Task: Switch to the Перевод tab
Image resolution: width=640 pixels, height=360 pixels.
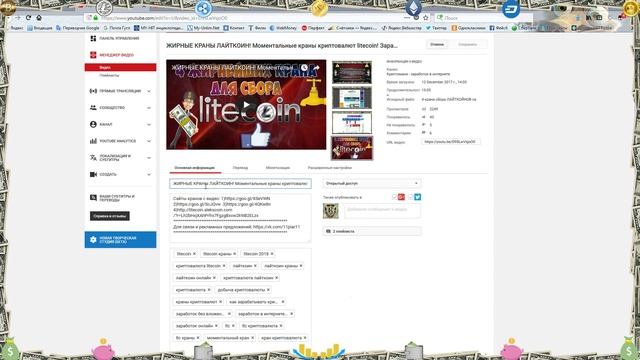Action: point(240,168)
